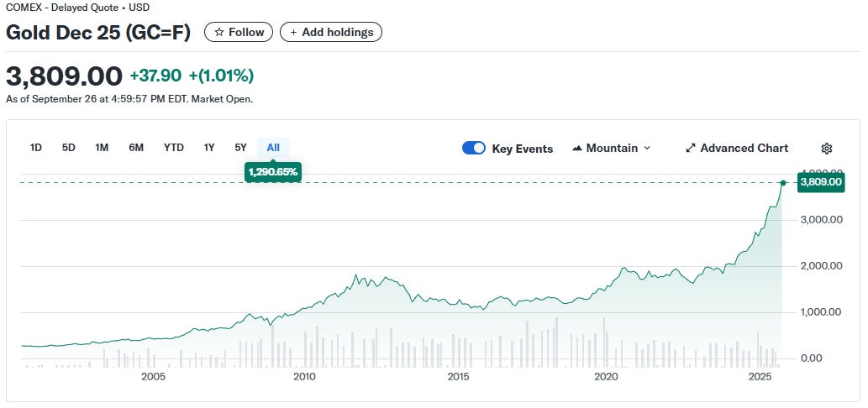
Task: Click the Mountain chart type icon
Action: tap(577, 149)
